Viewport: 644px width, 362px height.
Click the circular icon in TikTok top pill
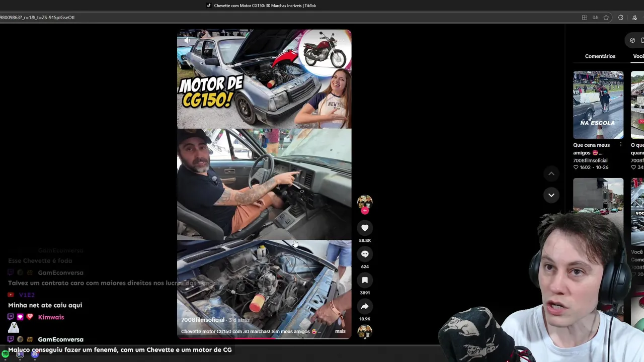pyautogui.click(x=632, y=40)
